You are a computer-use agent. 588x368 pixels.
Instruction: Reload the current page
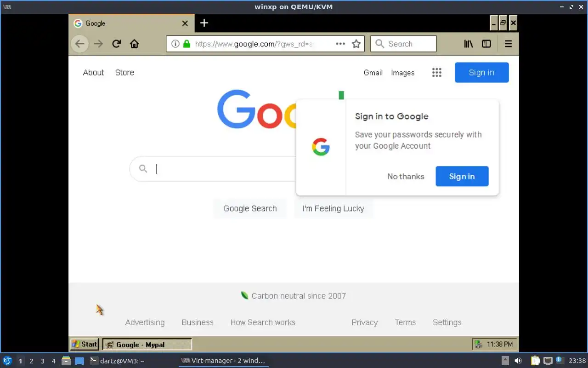(x=116, y=44)
